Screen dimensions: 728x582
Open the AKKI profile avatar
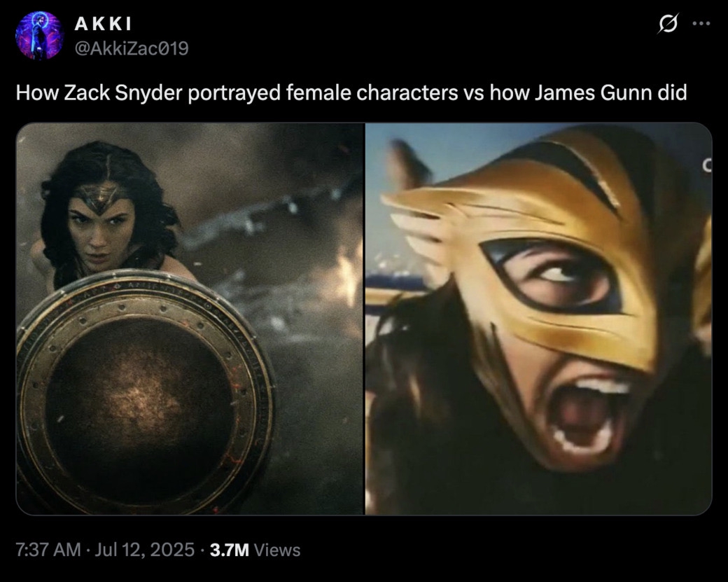click(39, 36)
